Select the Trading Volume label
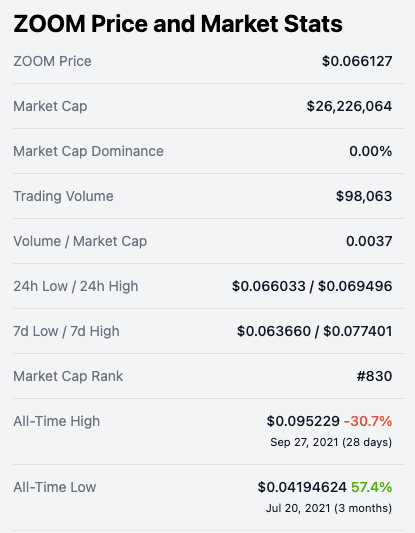Image resolution: width=415 pixels, height=533 pixels. 63,196
